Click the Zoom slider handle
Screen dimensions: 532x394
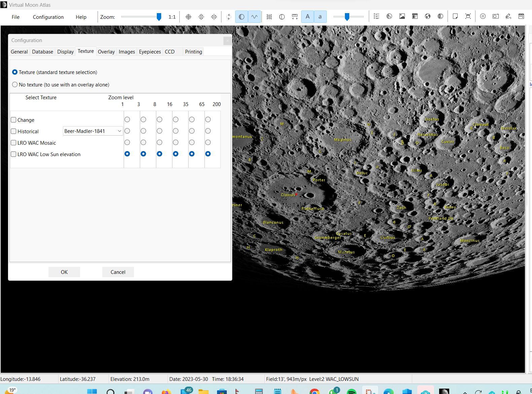[x=159, y=17]
